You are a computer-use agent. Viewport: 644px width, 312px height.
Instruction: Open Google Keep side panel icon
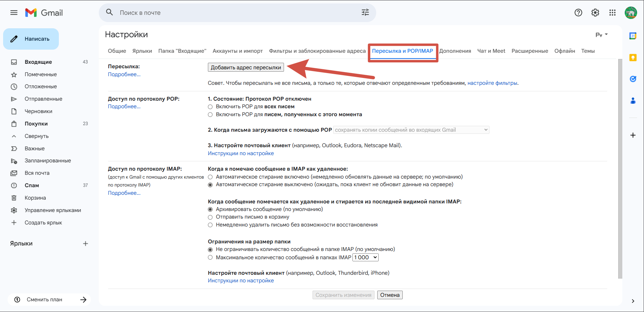(x=633, y=58)
